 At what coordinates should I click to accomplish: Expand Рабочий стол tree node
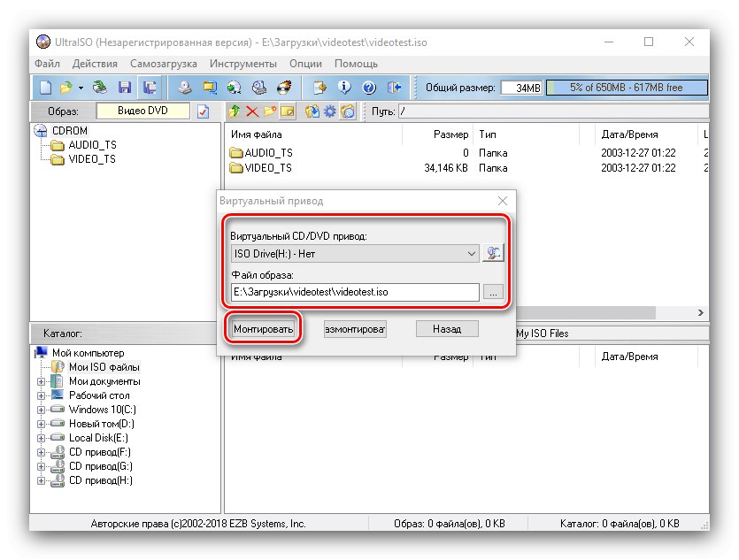41,395
